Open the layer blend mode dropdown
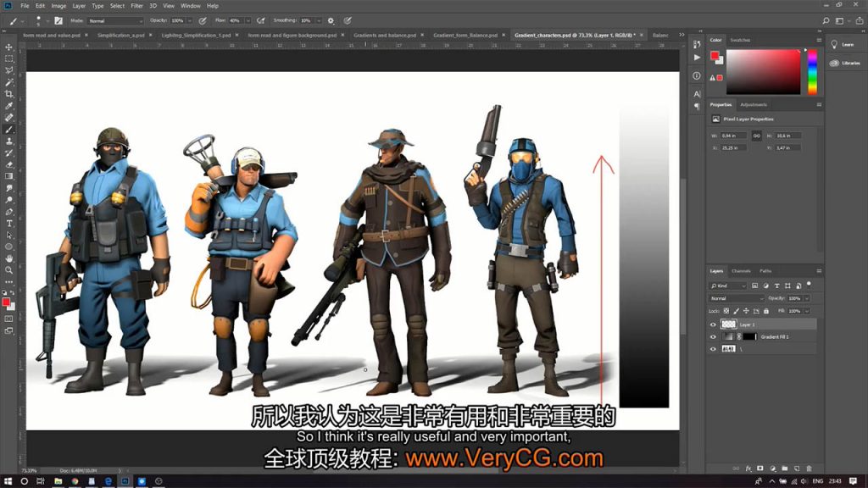The image size is (868, 488). [737, 298]
